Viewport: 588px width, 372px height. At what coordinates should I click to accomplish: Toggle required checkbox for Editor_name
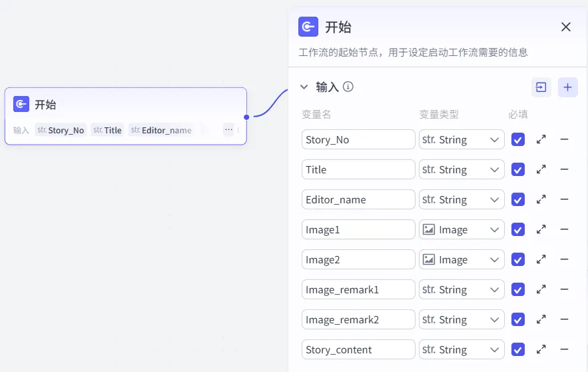coord(518,199)
